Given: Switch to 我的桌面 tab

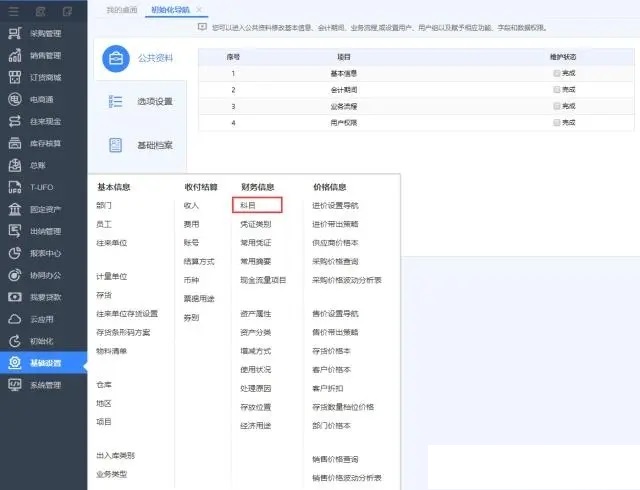Looking at the screenshot, I should [122, 10].
